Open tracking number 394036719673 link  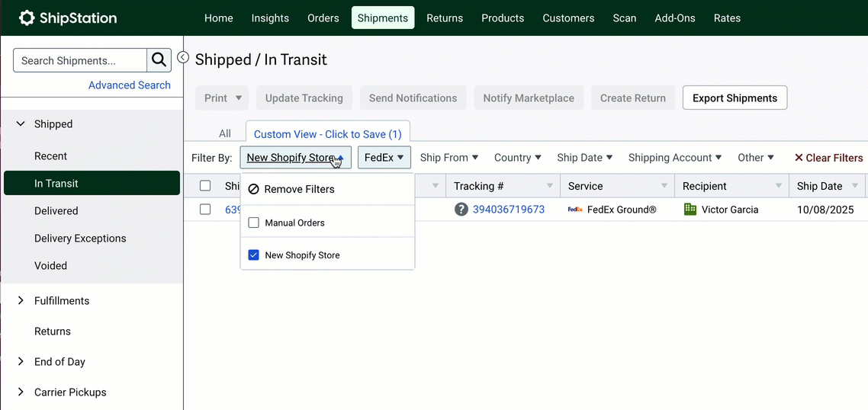tap(509, 210)
